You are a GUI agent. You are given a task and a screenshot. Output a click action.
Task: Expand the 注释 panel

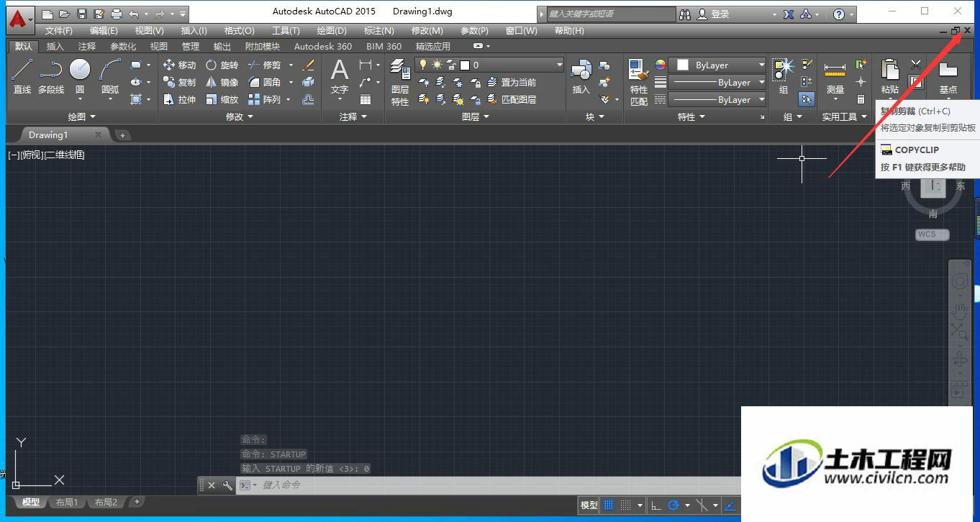pos(353,116)
